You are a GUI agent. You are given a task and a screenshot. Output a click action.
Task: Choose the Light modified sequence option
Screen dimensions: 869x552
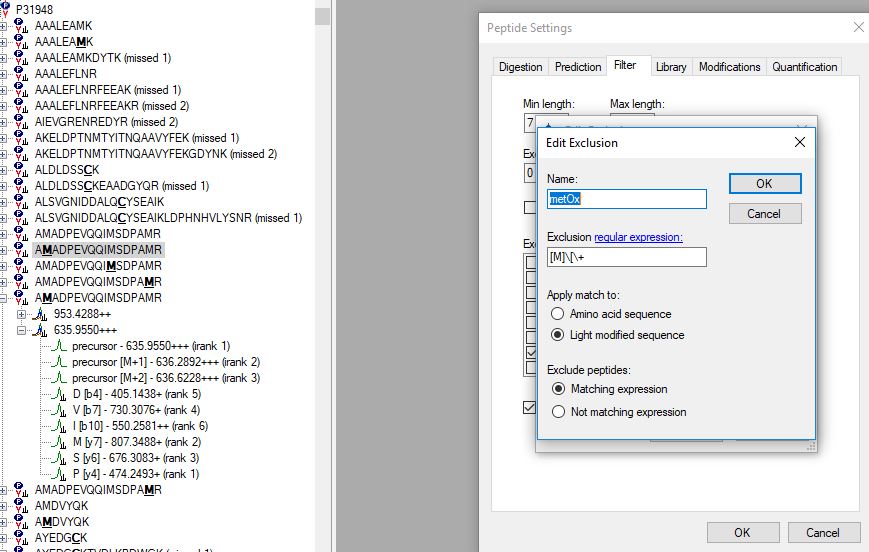(557, 335)
